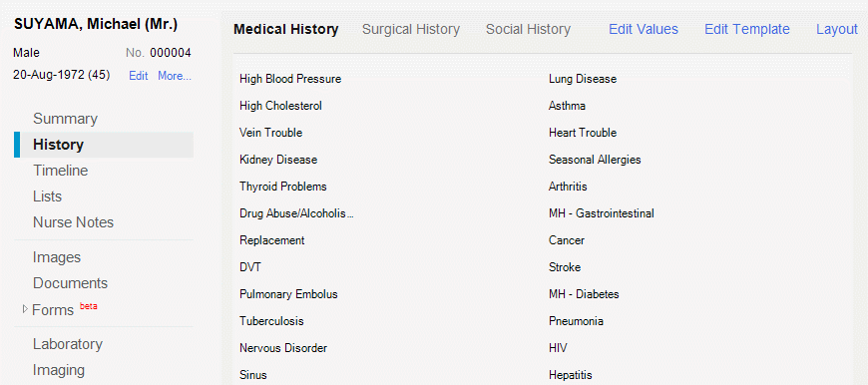Viewport: 868px width, 385px height.
Task: Switch to the Social History tab
Action: click(528, 29)
